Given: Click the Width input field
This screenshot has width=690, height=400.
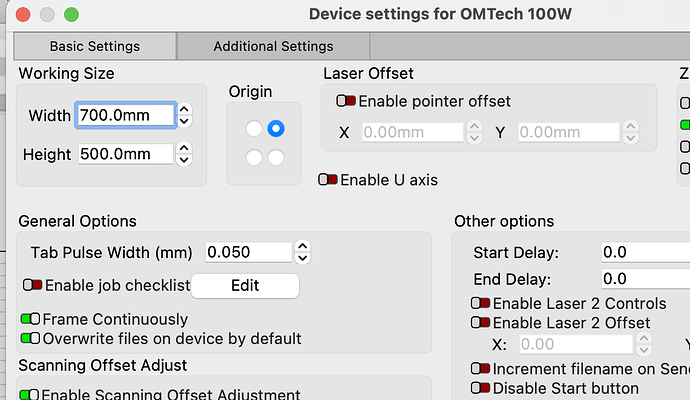Looking at the screenshot, I should 125,116.
